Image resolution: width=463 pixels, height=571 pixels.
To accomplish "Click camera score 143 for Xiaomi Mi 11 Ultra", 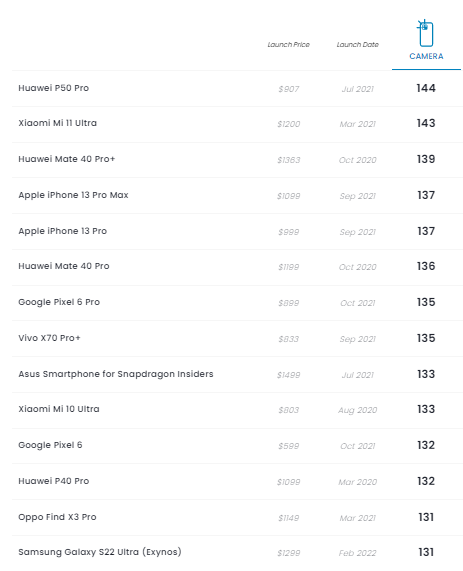I will 426,123.
